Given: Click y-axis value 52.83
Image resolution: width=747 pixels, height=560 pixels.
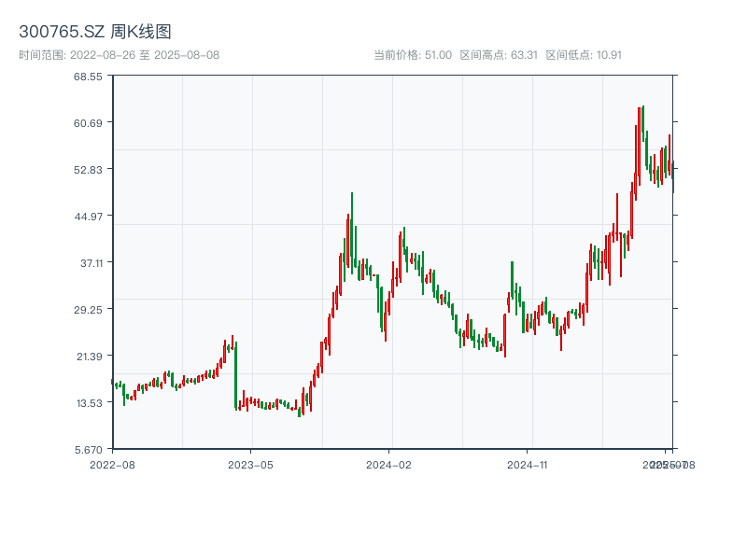Looking at the screenshot, I should pyautogui.click(x=88, y=170).
